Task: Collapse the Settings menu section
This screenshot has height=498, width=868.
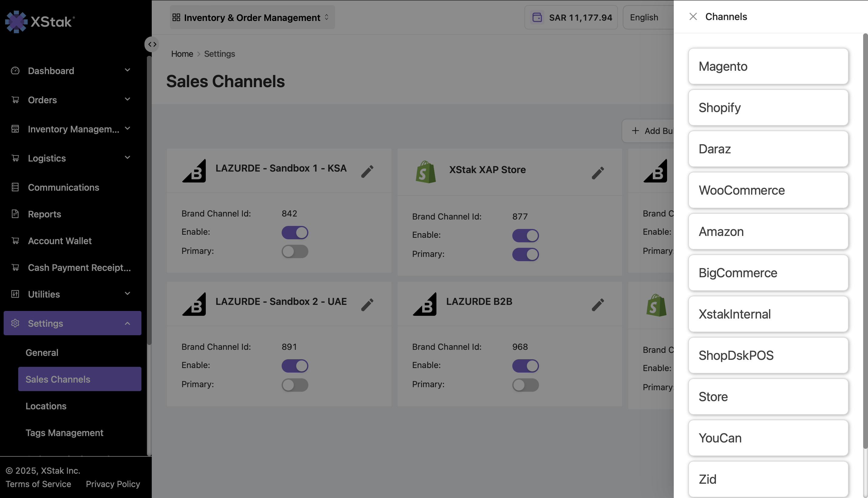Action: [x=127, y=323]
